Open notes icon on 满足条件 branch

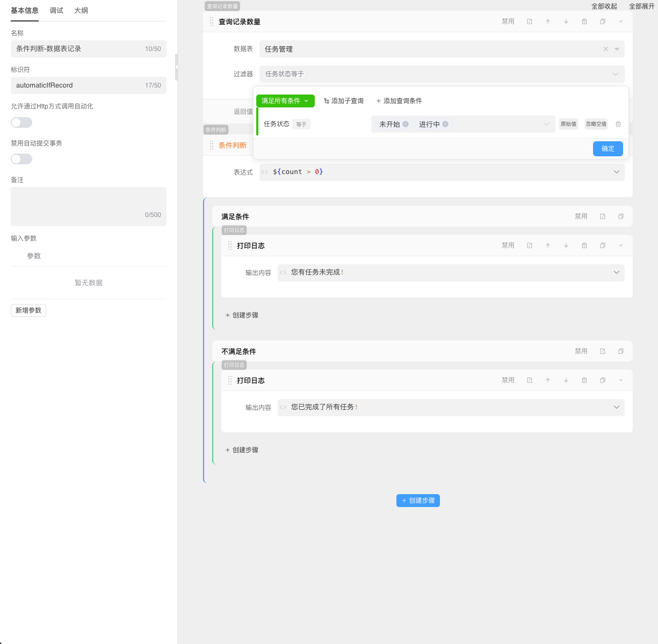pyautogui.click(x=603, y=216)
